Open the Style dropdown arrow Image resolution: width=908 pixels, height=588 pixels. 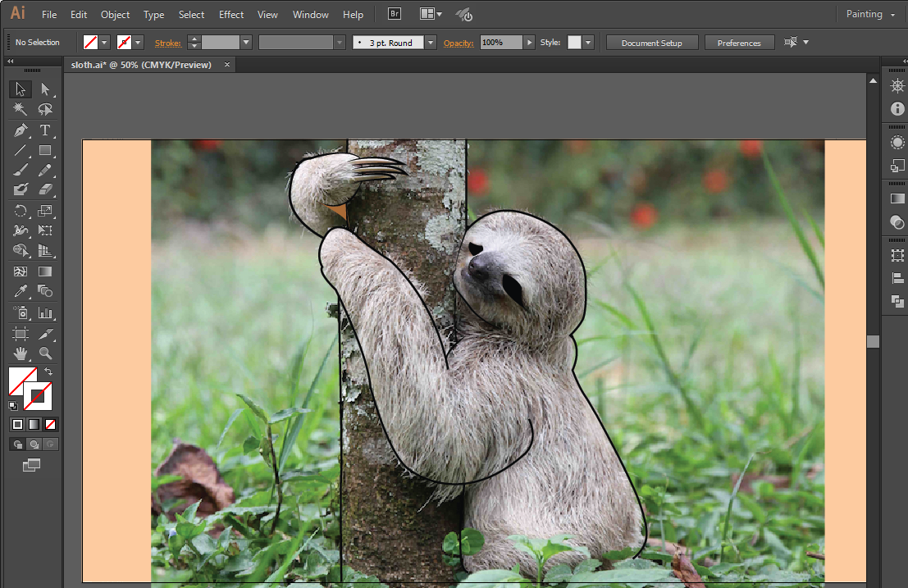coord(588,43)
